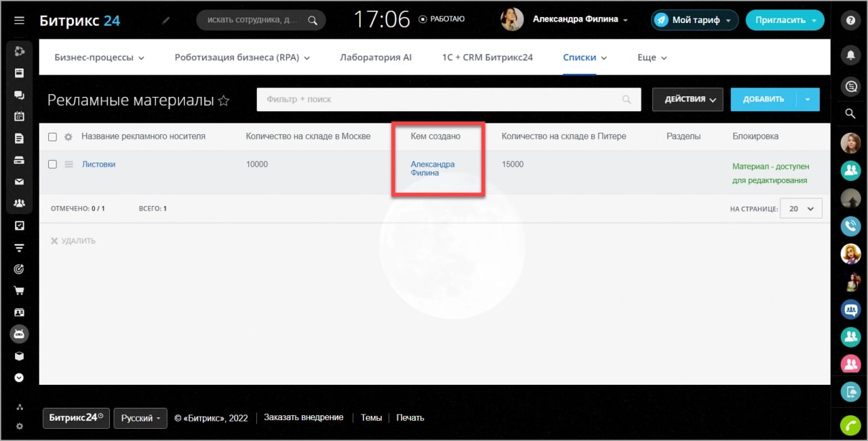Click the ДОБАВИТЬ button
This screenshot has width=868, height=441.
[x=763, y=100]
